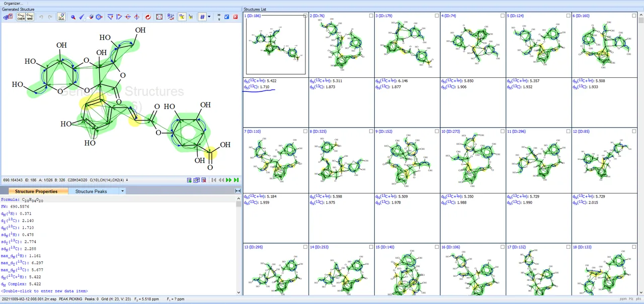The width and height of the screenshot is (644, 304).
Task: Click the fit-to-window icon in toolbar
Action: coord(159,17)
